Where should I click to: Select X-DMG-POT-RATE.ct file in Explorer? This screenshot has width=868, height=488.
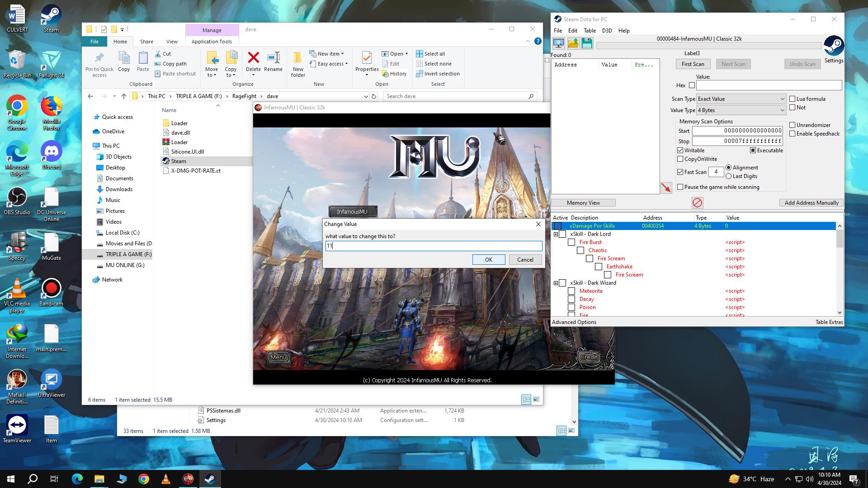tap(196, 171)
